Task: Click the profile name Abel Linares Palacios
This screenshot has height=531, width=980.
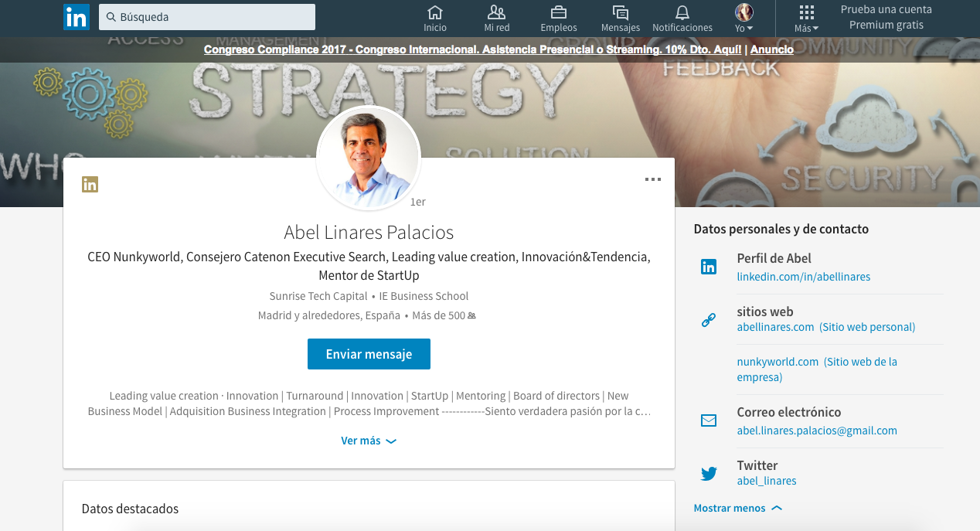Action: point(369,232)
